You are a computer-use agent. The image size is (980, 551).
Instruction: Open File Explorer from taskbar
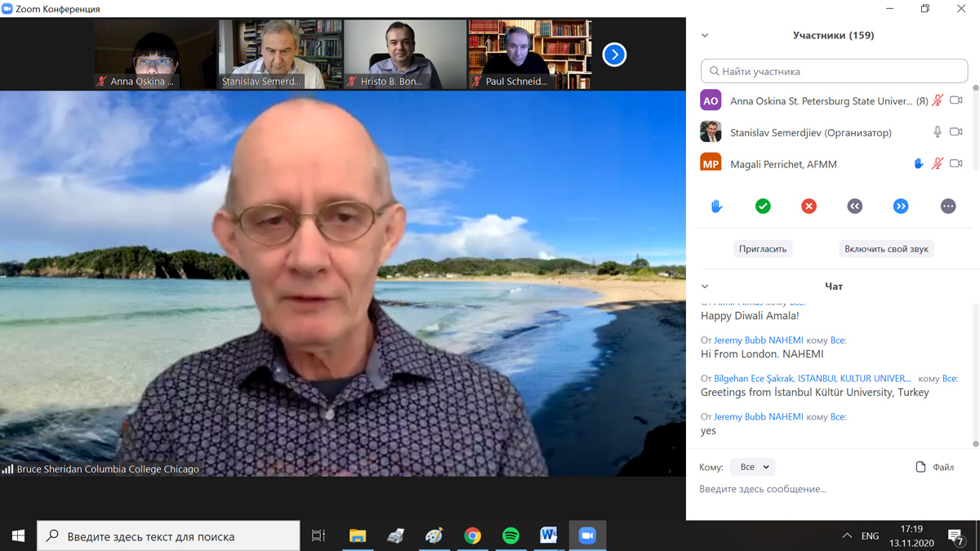coord(358,535)
